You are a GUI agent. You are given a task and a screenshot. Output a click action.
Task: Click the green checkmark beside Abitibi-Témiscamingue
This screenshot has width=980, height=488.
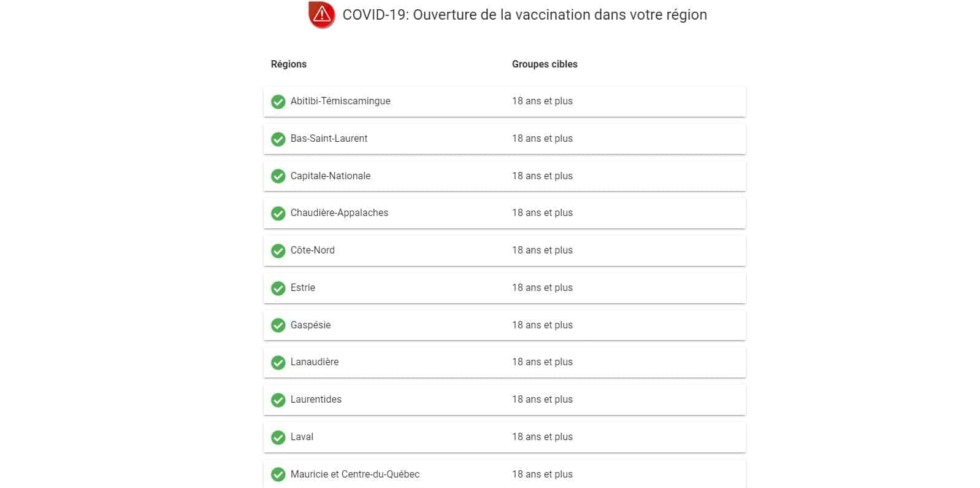click(x=278, y=101)
